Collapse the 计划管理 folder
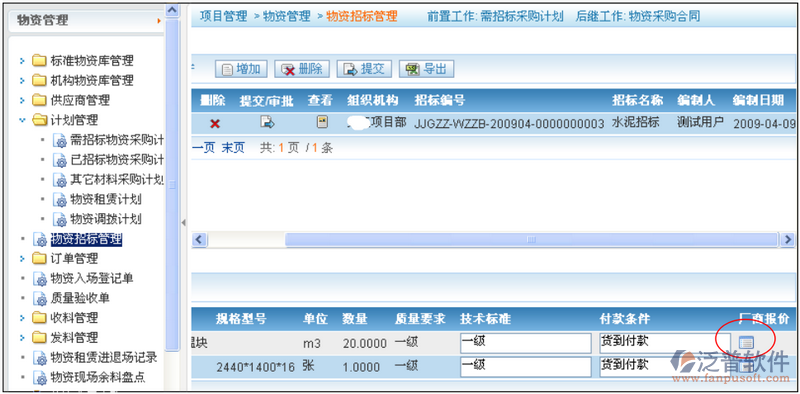Screen dimensions: 800x394 pos(22,120)
